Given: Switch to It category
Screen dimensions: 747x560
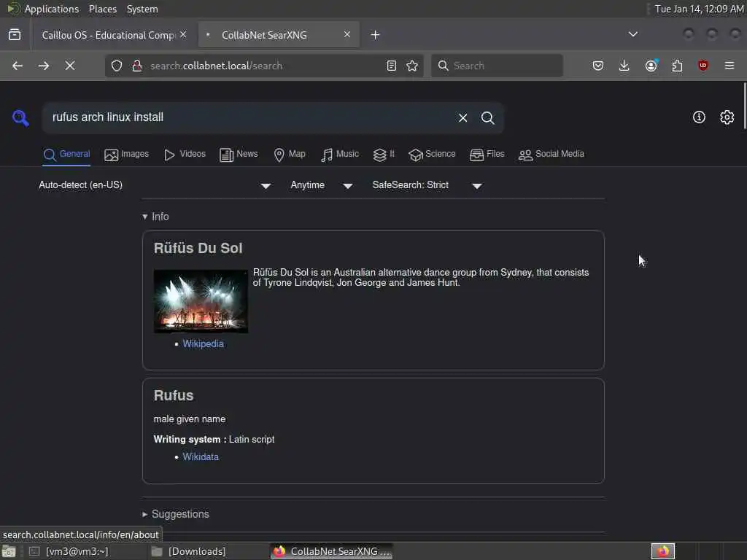Looking at the screenshot, I should [384, 155].
